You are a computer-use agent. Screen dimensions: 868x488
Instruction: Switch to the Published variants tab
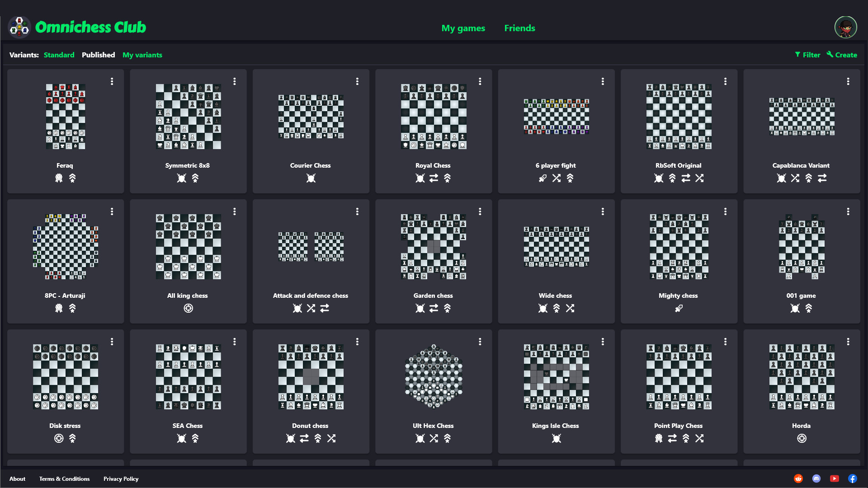point(99,55)
